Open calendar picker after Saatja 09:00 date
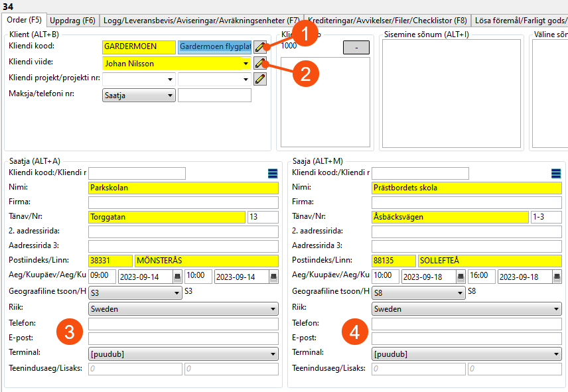 [x=177, y=277]
